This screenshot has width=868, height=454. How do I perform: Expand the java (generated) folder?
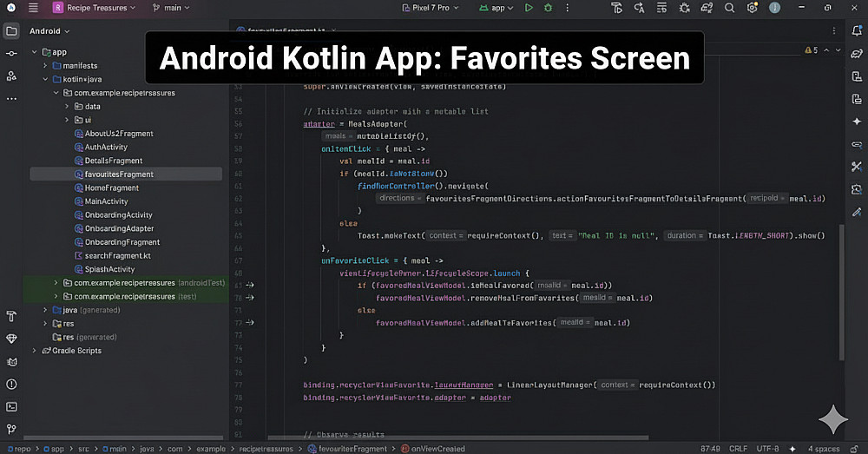tap(45, 310)
